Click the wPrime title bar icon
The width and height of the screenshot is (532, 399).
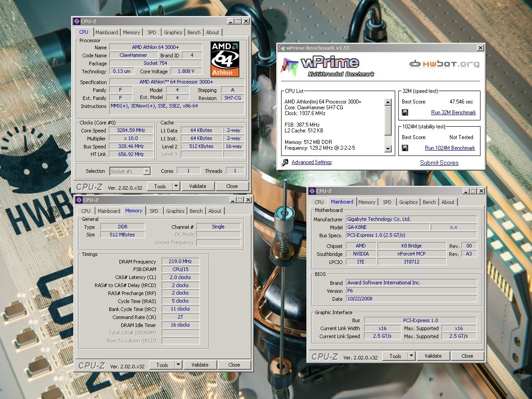coord(282,48)
